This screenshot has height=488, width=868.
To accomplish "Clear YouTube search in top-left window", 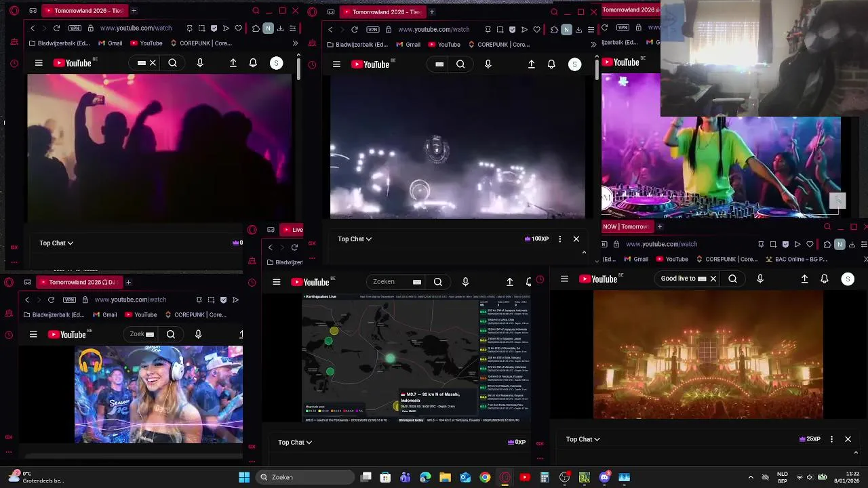I will pos(153,63).
